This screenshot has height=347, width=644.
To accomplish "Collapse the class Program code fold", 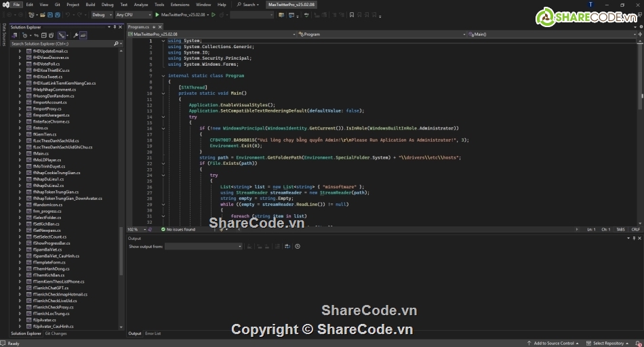I will (163, 75).
